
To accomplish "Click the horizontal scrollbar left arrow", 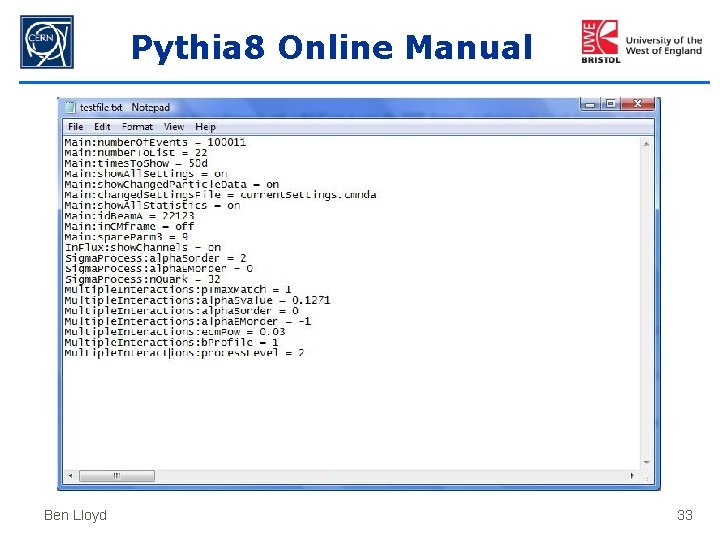I will (70, 476).
